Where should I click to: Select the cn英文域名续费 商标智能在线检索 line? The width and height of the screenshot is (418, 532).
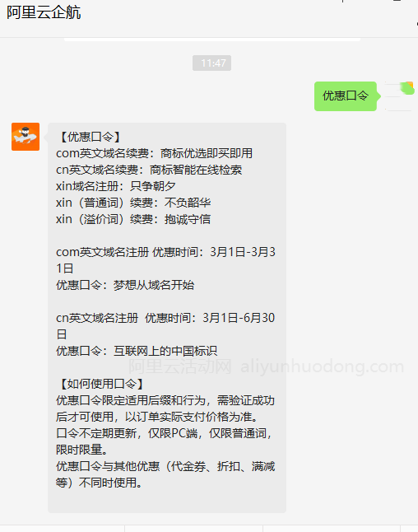point(149,170)
